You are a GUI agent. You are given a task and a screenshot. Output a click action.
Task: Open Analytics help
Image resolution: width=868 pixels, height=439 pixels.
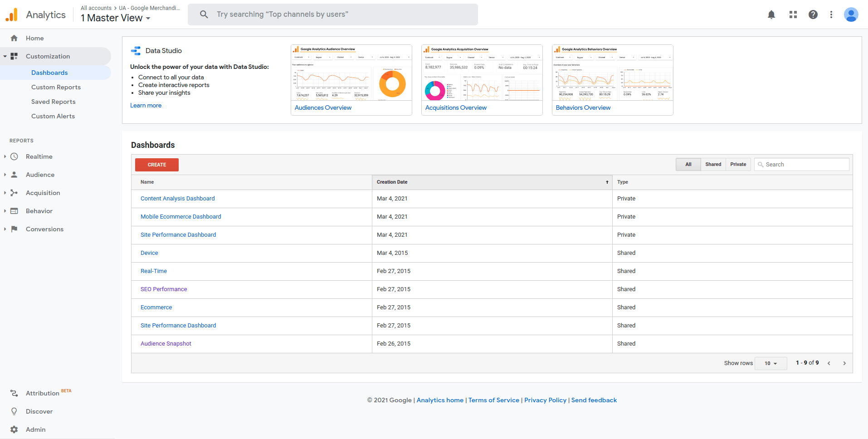(x=813, y=15)
